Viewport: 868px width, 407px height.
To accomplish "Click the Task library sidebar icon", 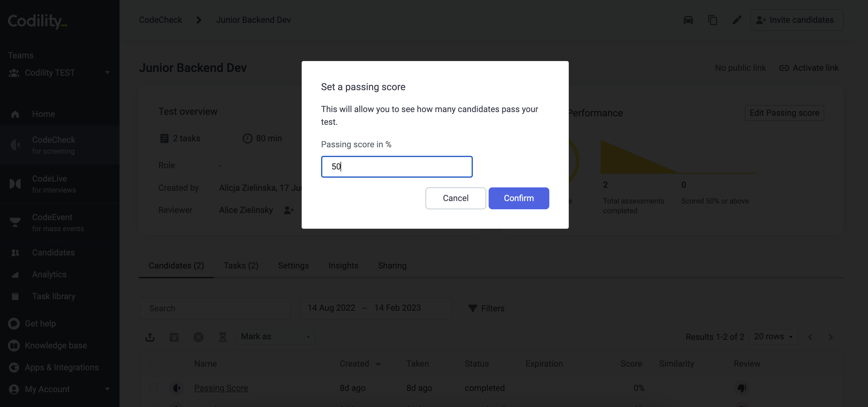I will click(15, 296).
